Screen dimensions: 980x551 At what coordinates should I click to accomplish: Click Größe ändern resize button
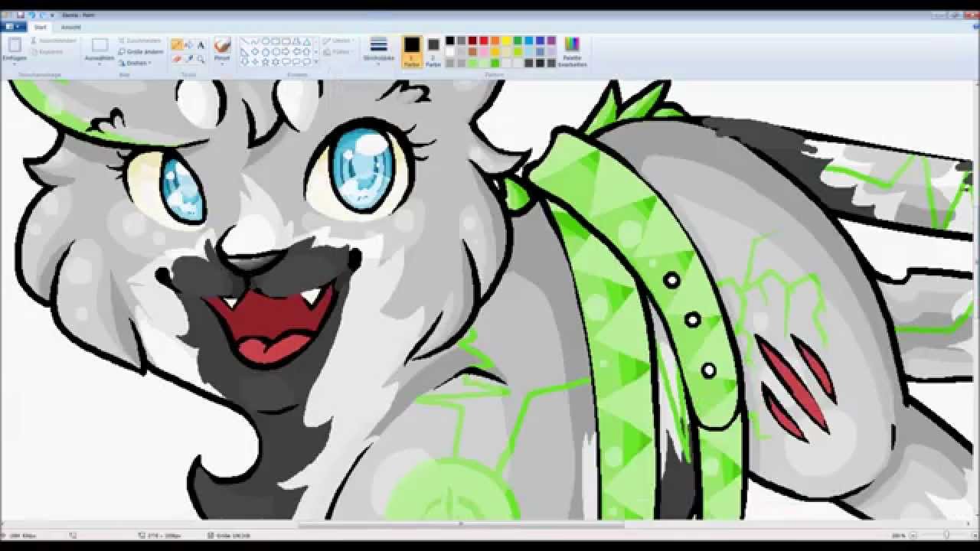[141, 51]
